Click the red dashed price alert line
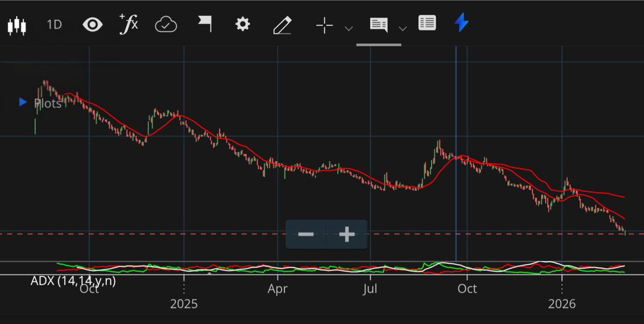This screenshot has width=644, height=324. [161, 234]
